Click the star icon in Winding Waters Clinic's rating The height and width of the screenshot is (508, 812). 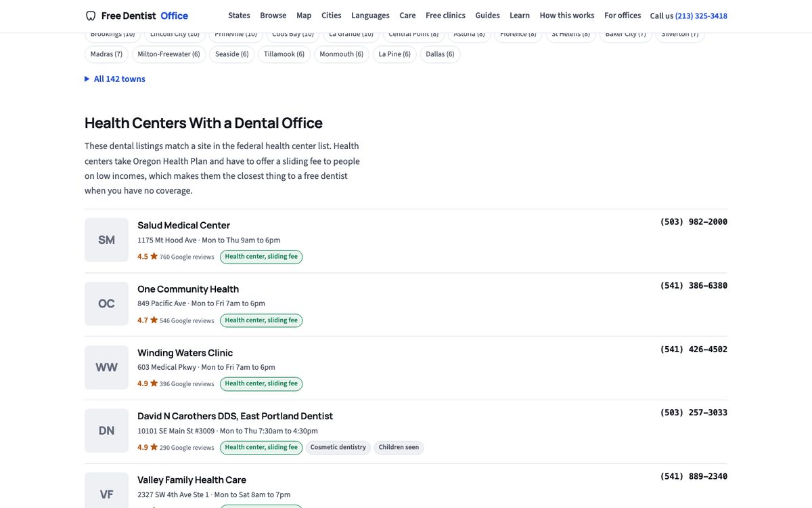[x=154, y=383]
